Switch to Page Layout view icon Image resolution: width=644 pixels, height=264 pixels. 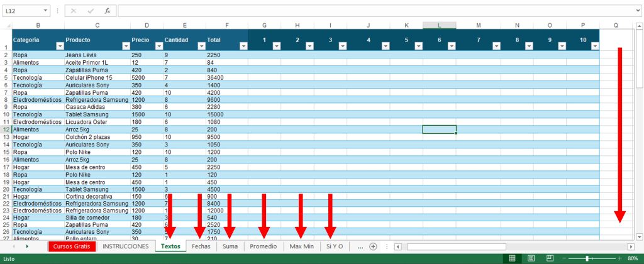click(531, 258)
